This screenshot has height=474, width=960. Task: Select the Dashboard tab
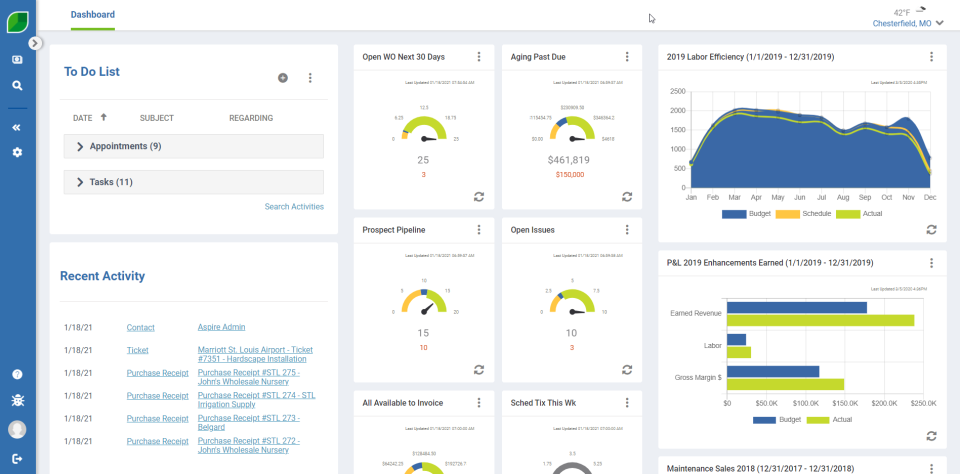tap(92, 14)
